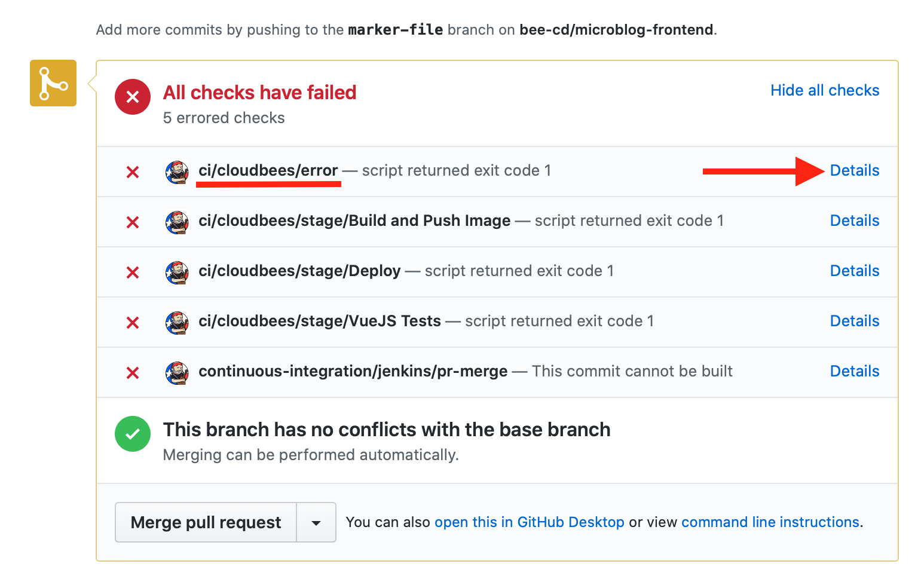The image size is (924, 582).
Task: Open Details for ci/cloudbees/error
Action: (x=855, y=170)
